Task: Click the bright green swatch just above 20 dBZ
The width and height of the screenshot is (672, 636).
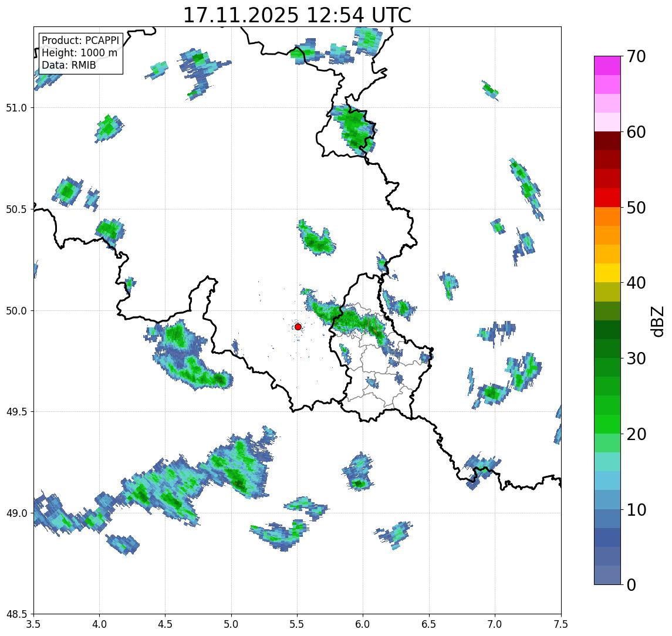Action: pyautogui.click(x=607, y=424)
